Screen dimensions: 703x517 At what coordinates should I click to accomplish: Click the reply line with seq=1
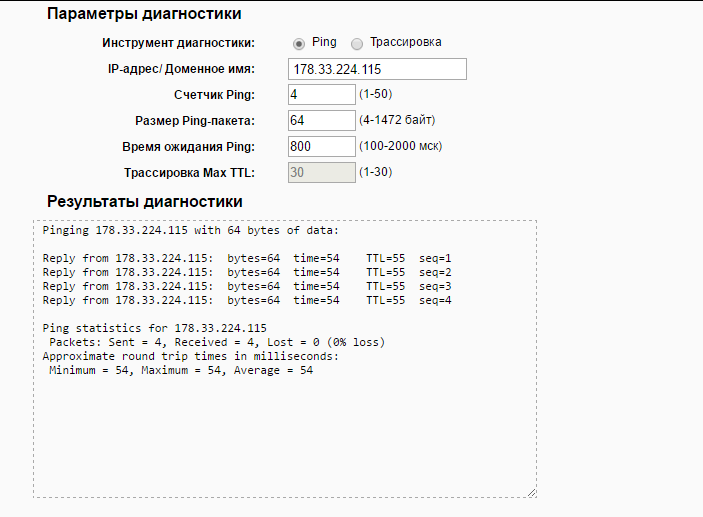247,258
